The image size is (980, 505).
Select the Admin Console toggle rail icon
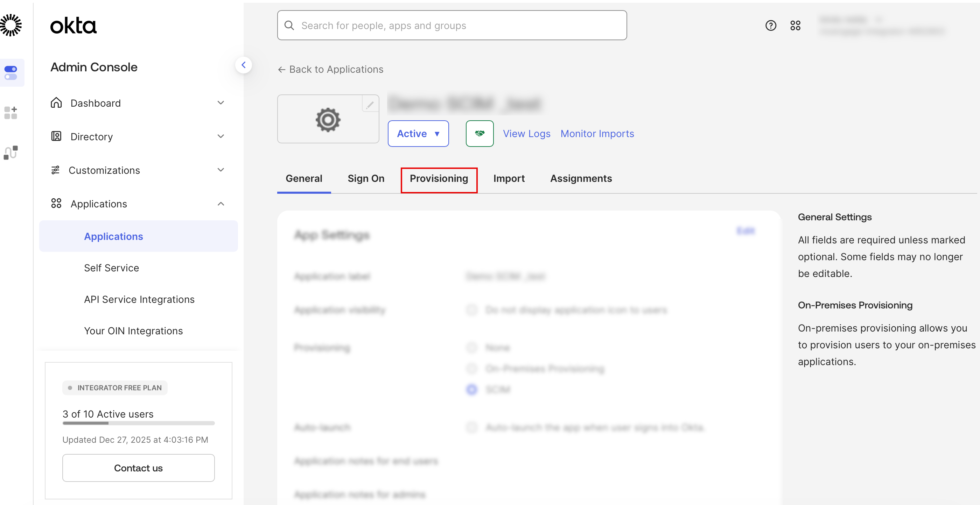click(11, 73)
